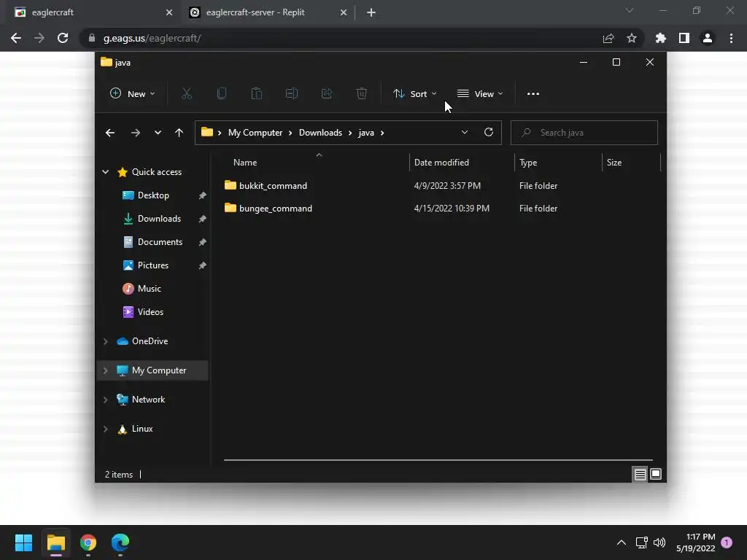Open recent locations chevron
Viewport: 747px width, 560px height.
click(x=158, y=133)
